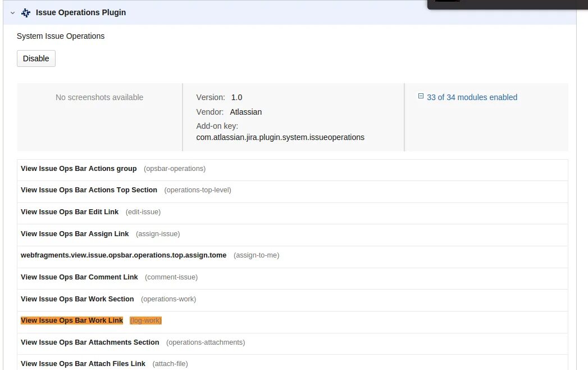Click the add-on key com.atlassian.jira.plugin.system.issueoperations text
588x370 pixels.
pyautogui.click(x=280, y=137)
